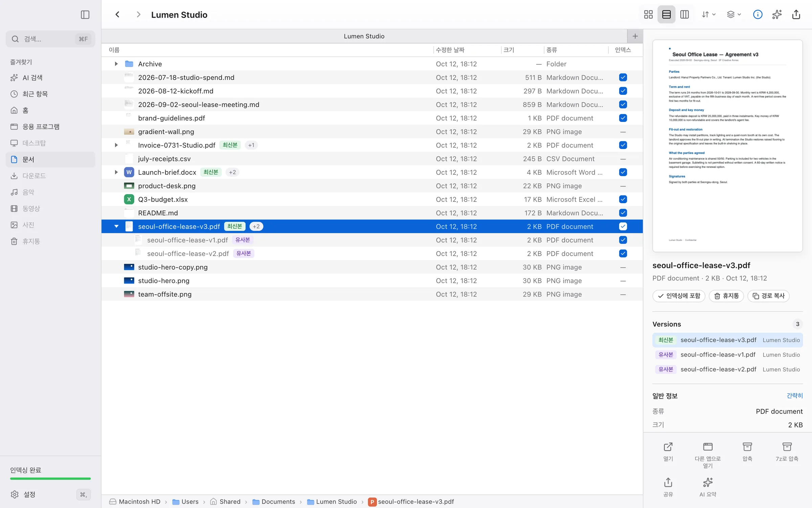Toggle index checkbox for Launch-brief.docx
The height and width of the screenshot is (508, 812).
coord(623,172)
